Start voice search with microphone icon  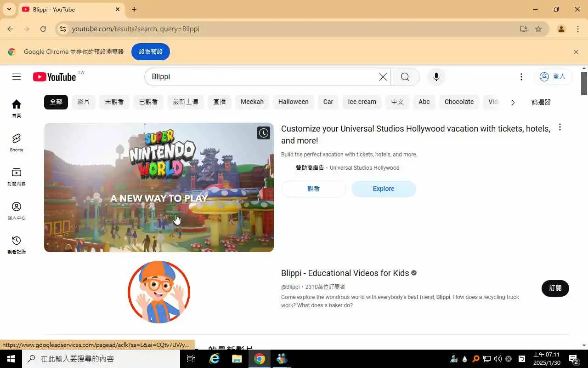click(436, 77)
